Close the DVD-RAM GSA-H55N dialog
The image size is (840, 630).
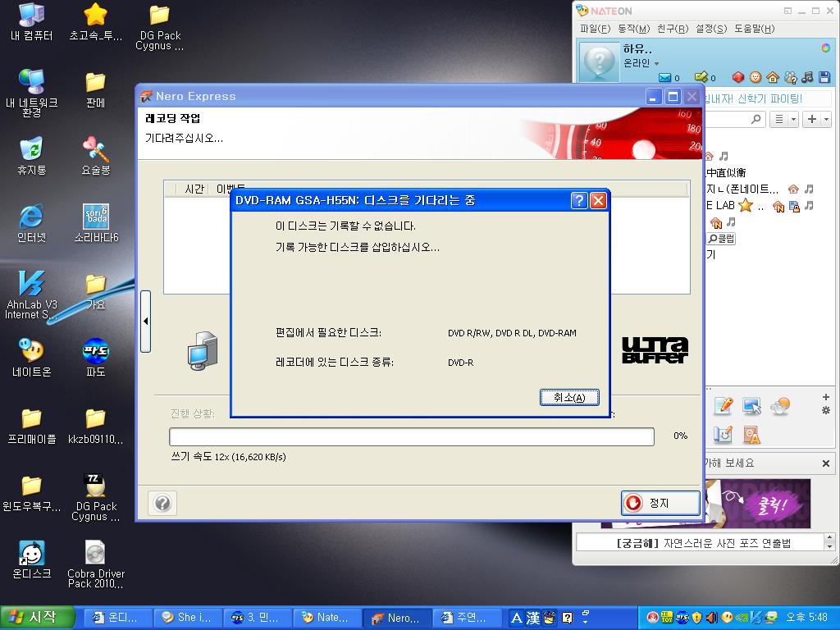(x=598, y=200)
